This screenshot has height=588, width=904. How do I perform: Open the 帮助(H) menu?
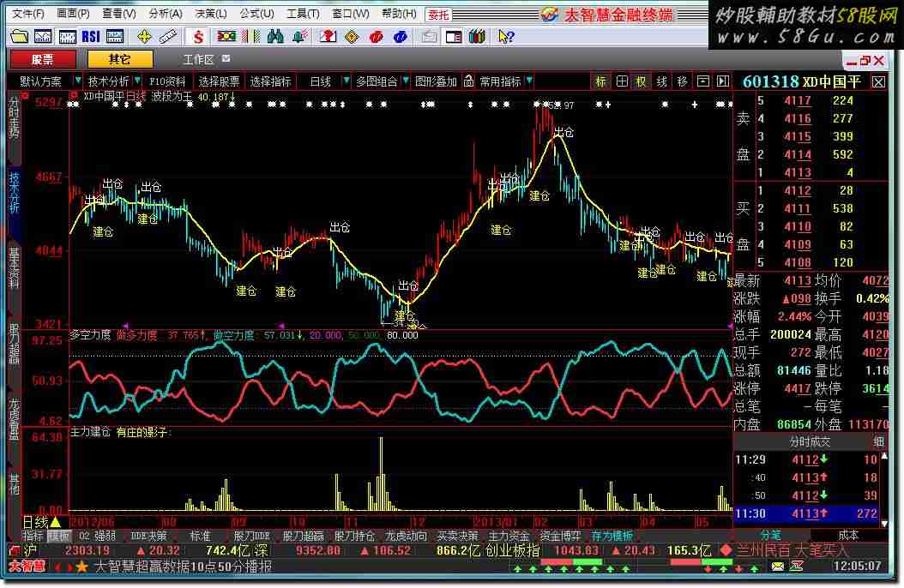pos(399,14)
